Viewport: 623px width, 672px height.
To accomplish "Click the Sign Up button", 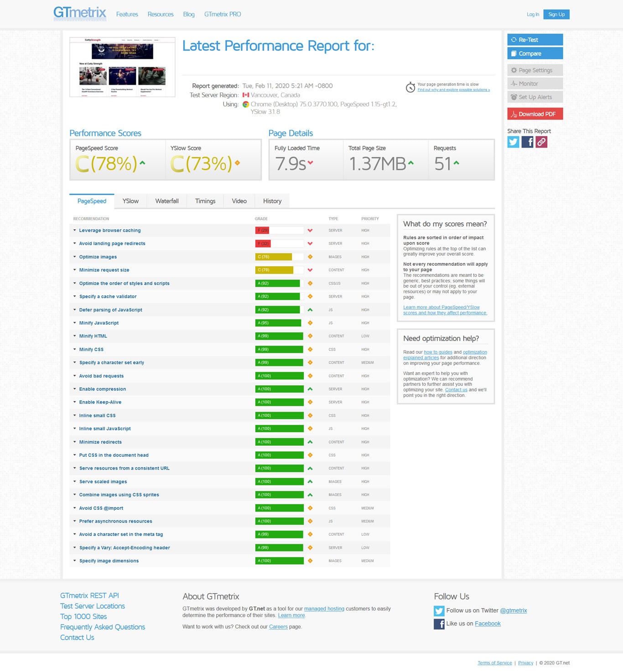I will 556,14.
